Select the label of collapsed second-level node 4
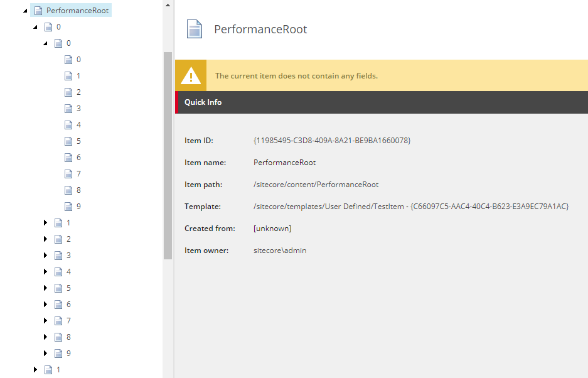Viewport: 588px width, 378px height. click(68, 272)
